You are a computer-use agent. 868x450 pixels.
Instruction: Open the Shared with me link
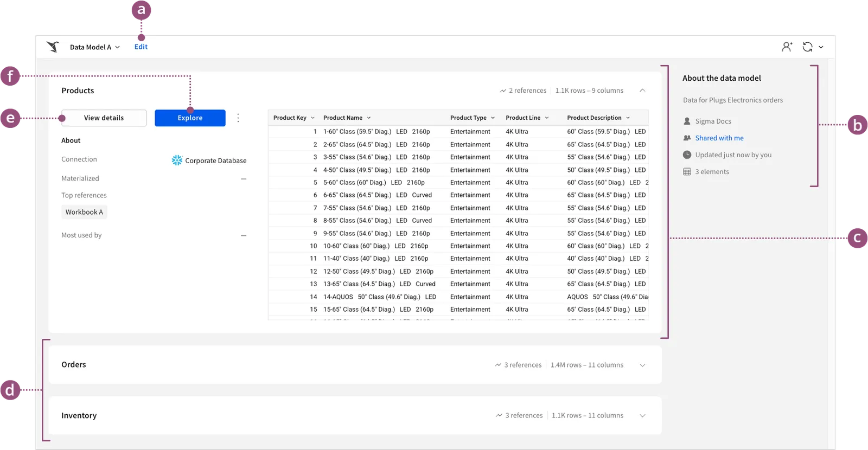pos(719,138)
